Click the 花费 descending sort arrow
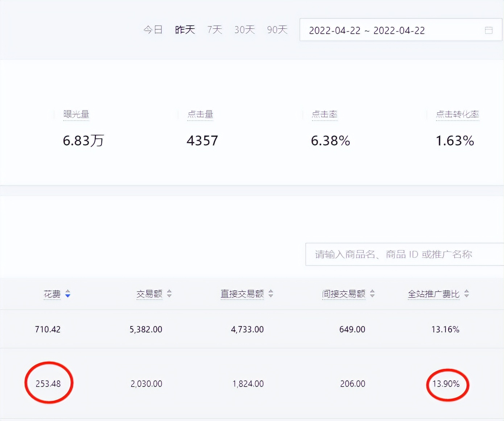Screen dimensions: 504x421 [x=68, y=296]
